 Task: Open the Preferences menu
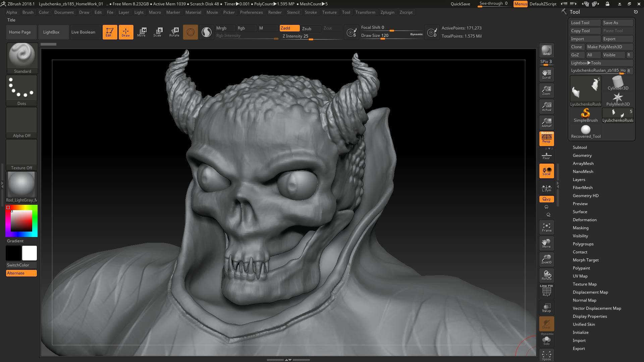pos(251,12)
